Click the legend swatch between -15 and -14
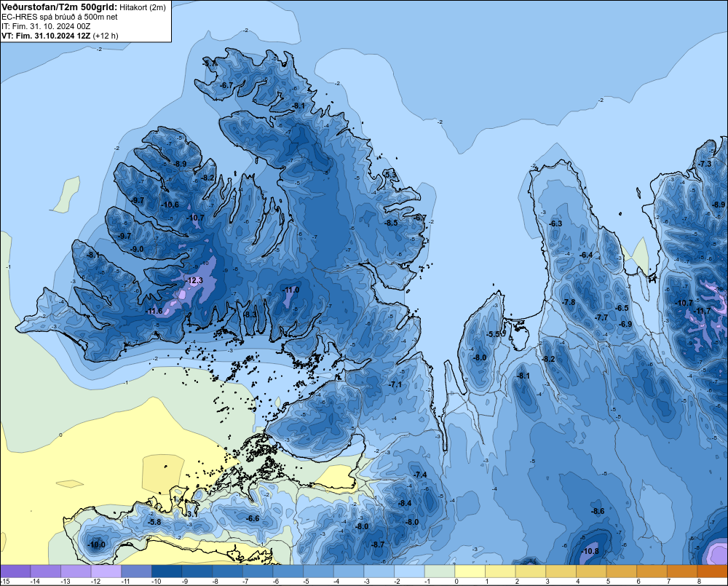The image size is (728, 586). pyautogui.click(x=15, y=571)
